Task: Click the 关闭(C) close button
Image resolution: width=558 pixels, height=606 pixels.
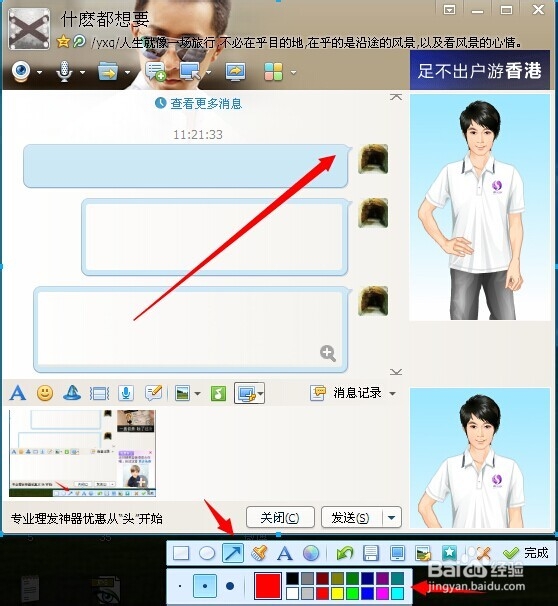Action: 280,517
